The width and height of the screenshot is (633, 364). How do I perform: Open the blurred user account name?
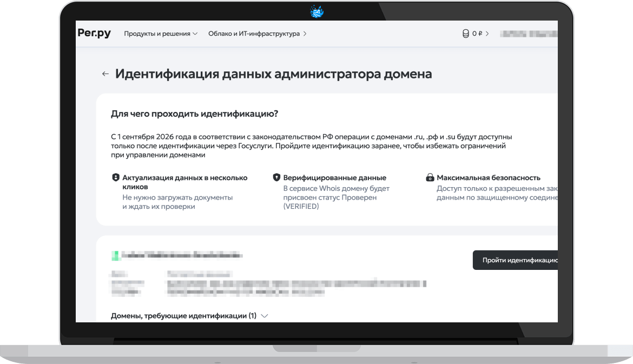pyautogui.click(x=529, y=34)
